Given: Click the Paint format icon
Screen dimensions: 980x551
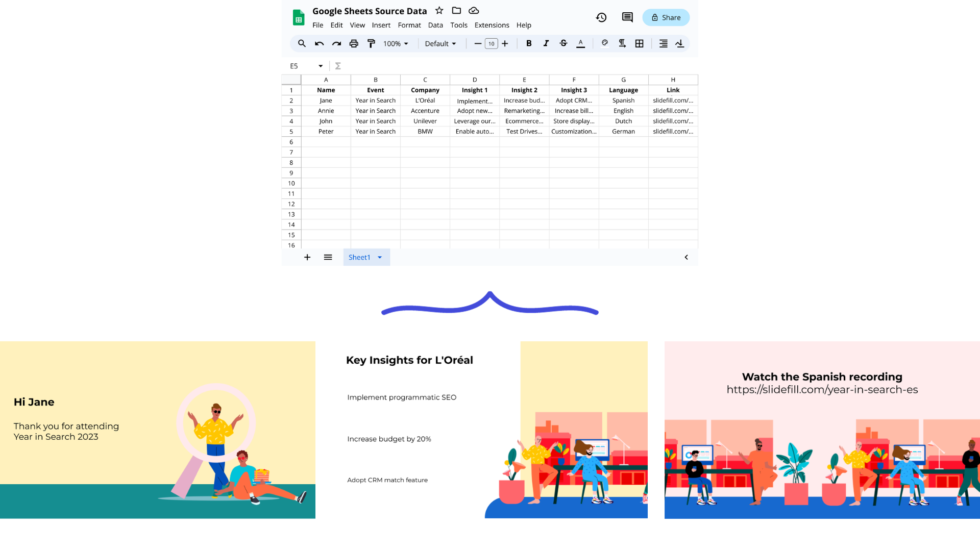Looking at the screenshot, I should point(371,43).
